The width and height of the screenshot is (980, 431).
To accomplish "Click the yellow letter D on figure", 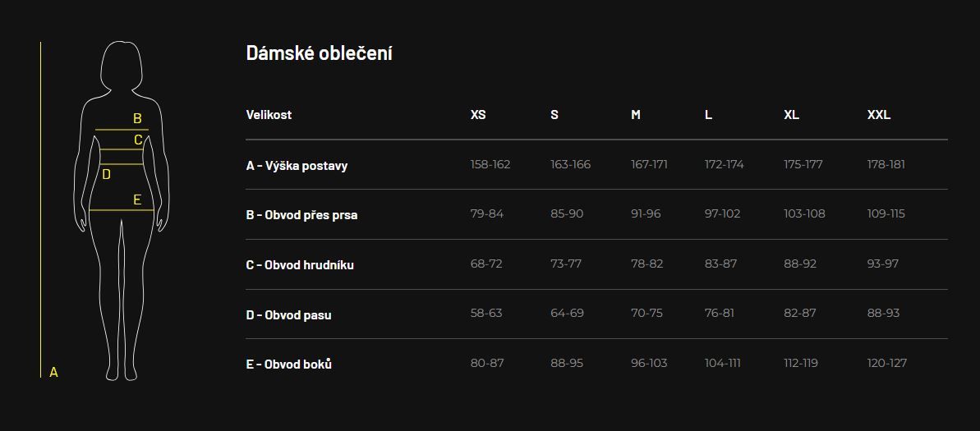I will coord(106,175).
